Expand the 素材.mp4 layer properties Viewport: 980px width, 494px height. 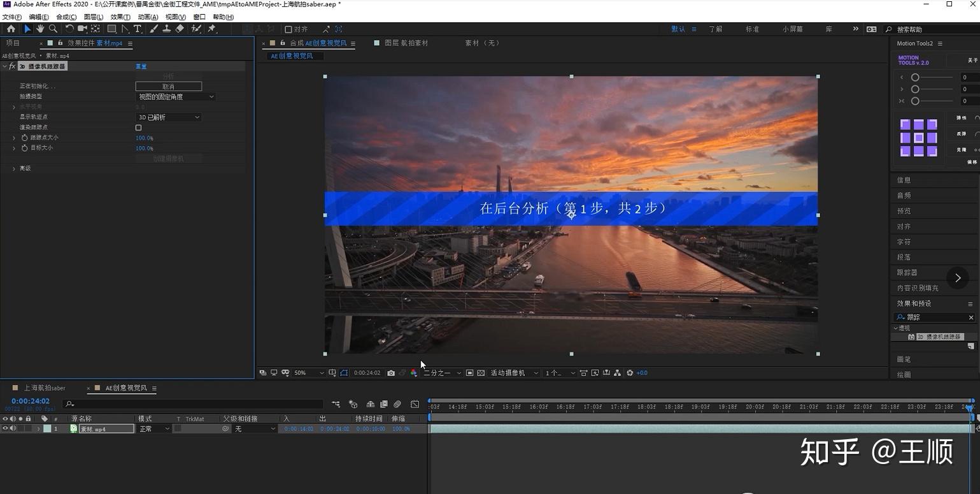click(38, 429)
